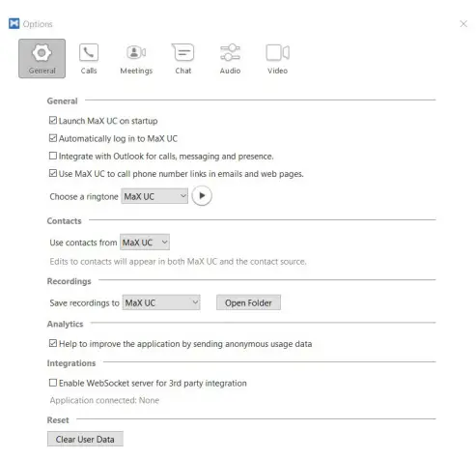Click the 'Edits to contacts will appear' note
The width and height of the screenshot is (476, 459).
tap(178, 262)
